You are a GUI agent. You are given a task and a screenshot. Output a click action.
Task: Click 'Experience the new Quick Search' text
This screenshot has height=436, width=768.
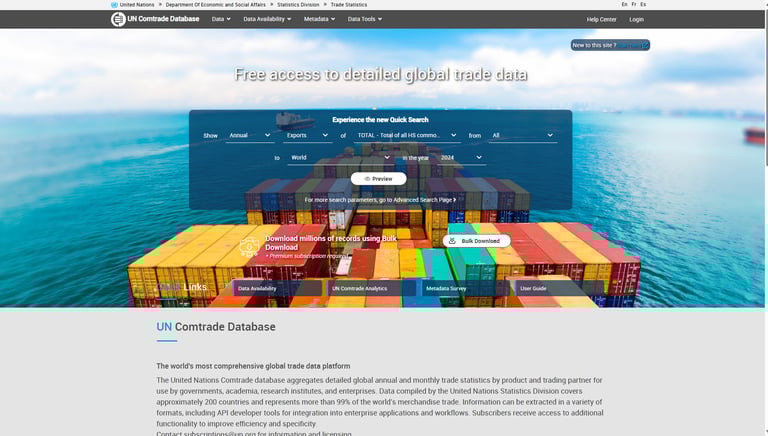(x=380, y=120)
